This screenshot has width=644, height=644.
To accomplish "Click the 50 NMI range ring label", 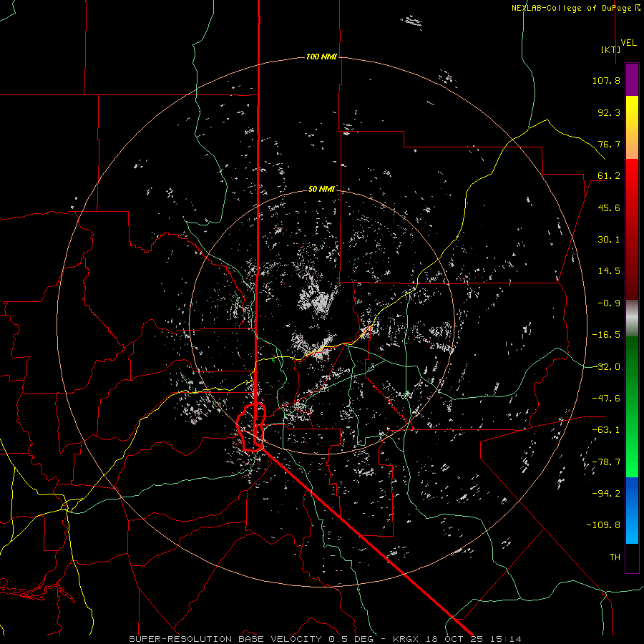I will (321, 190).
